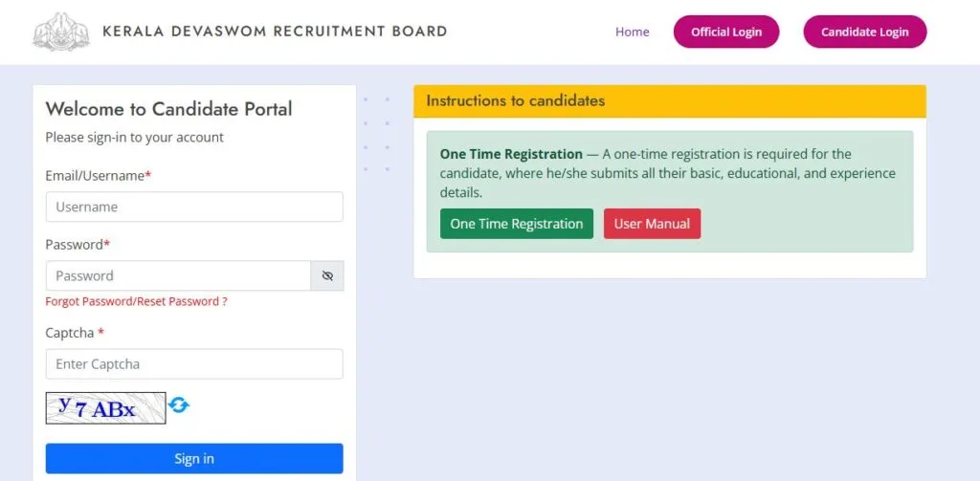980x481 pixels.
Task: Start One Time Registration
Action: [x=516, y=224]
